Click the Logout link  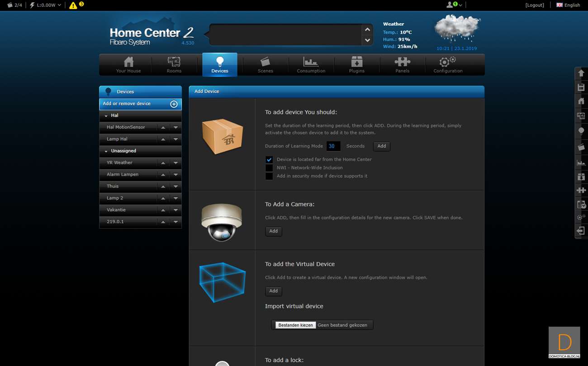(x=535, y=5)
